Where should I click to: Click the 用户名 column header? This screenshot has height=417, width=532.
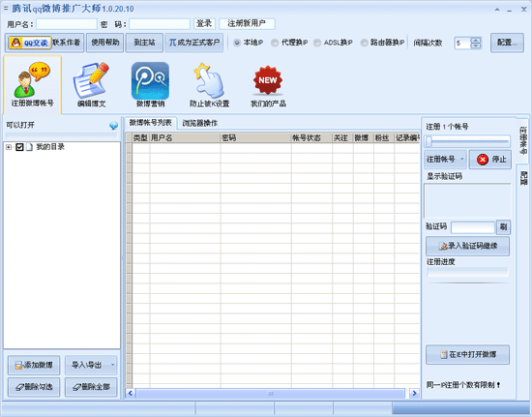coord(185,137)
